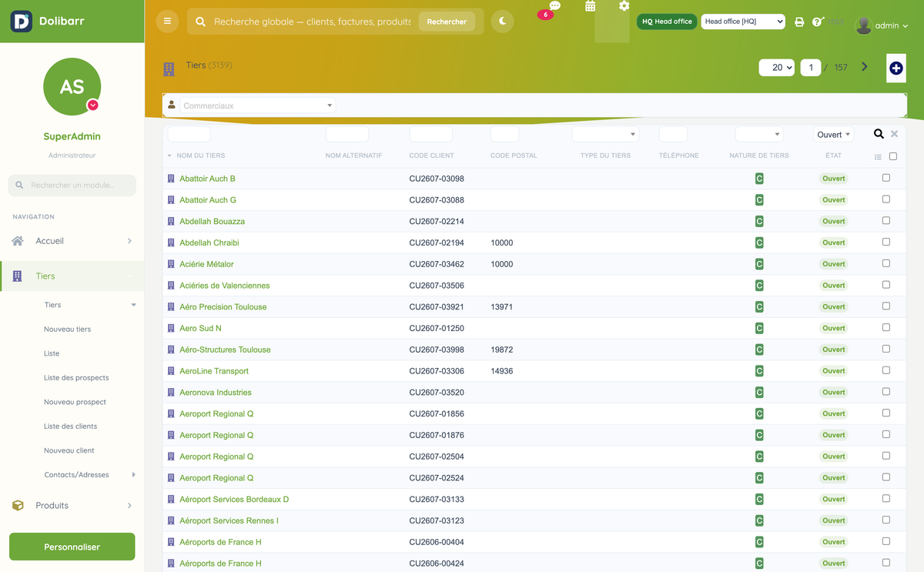This screenshot has height=572, width=924.
Task: Click the filter magnifier search icon
Action: pyautogui.click(x=879, y=134)
